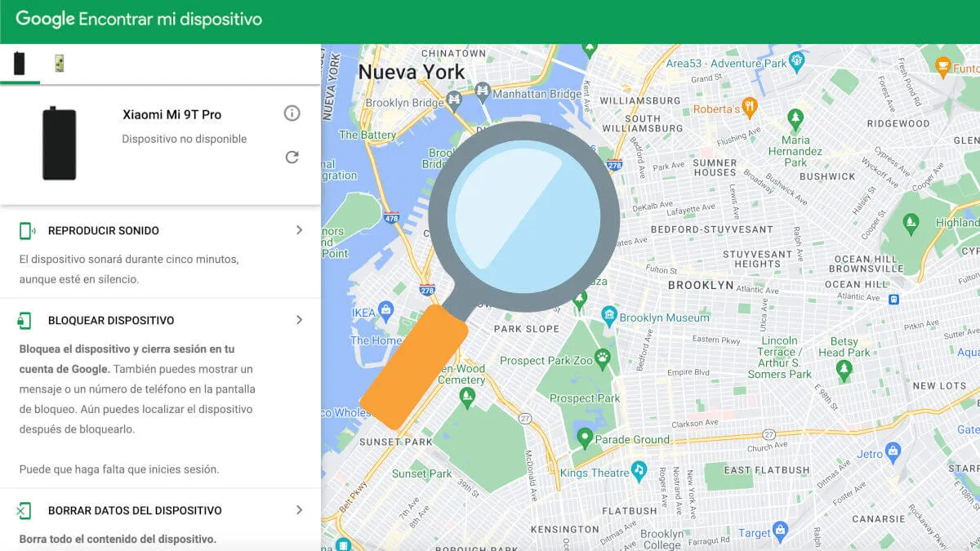Click the Parade Ground location pin
Viewport: 980px width, 551px height.
[584, 438]
